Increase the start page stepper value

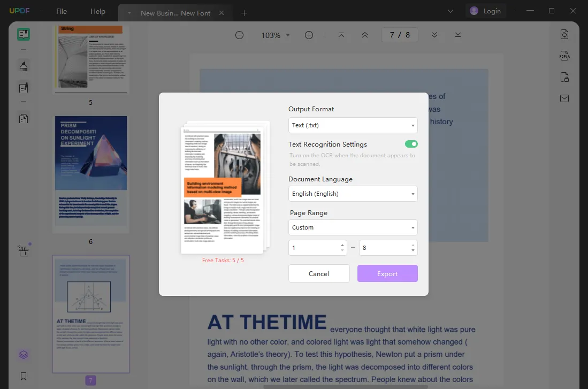[342, 245]
